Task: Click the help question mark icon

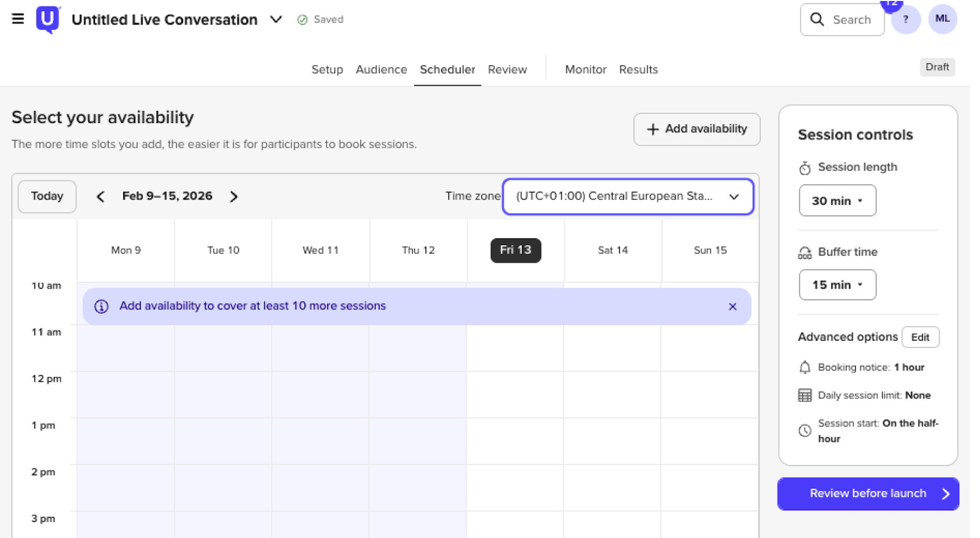Action: (x=905, y=20)
